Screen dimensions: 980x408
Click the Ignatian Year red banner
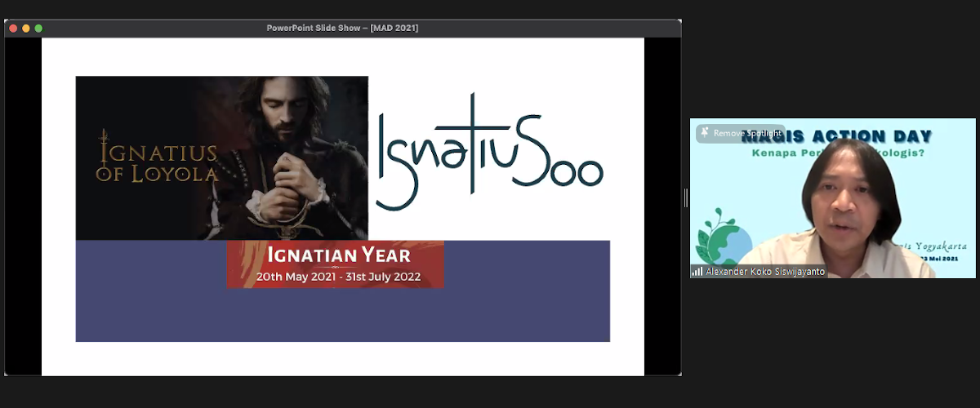tap(335, 264)
